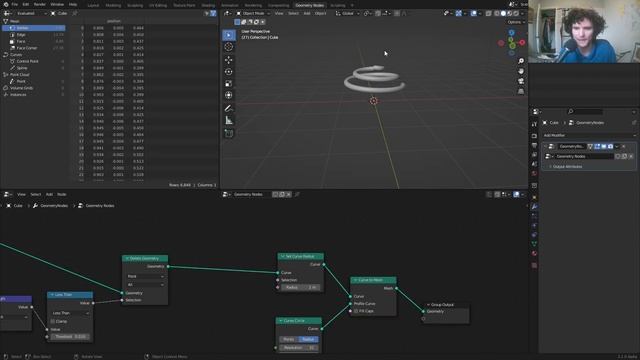
Task: Adjust Radius field on Set Curve Radius
Action: (300, 287)
